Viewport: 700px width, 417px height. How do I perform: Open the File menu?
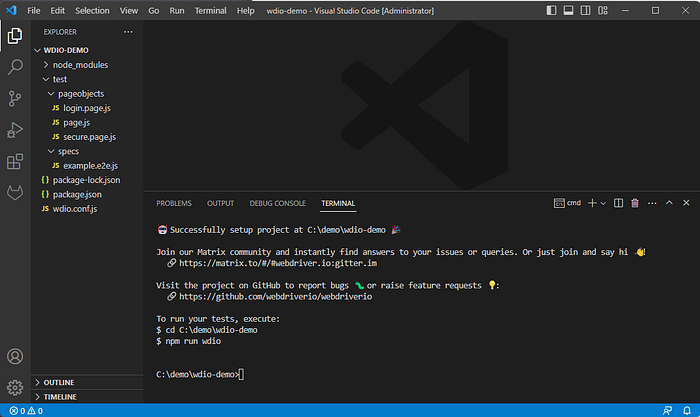pyautogui.click(x=33, y=11)
